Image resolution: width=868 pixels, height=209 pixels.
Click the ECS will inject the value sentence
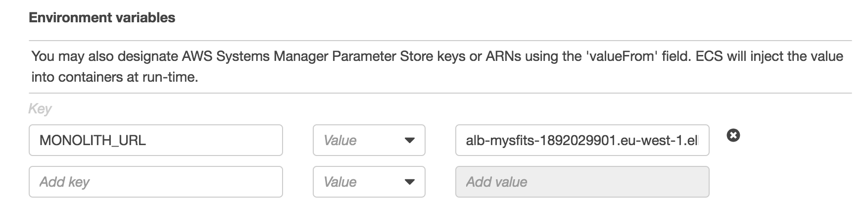coord(770,56)
